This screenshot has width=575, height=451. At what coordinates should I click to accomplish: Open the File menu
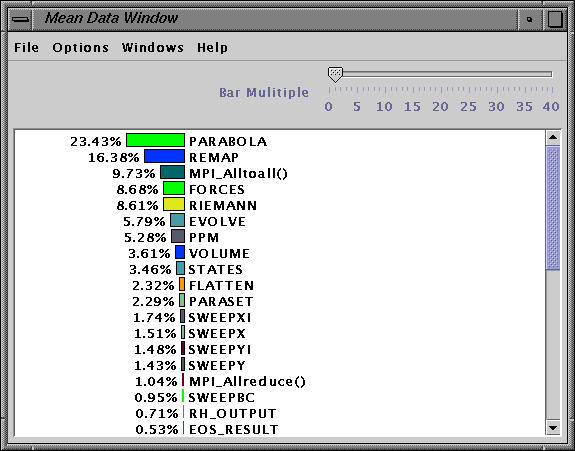(26, 48)
